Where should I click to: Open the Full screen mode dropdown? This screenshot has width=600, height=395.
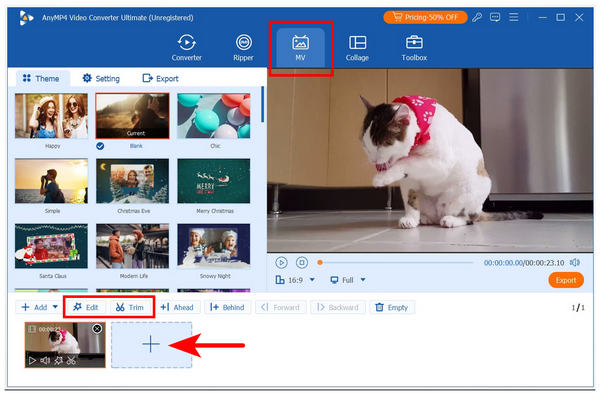click(x=348, y=280)
